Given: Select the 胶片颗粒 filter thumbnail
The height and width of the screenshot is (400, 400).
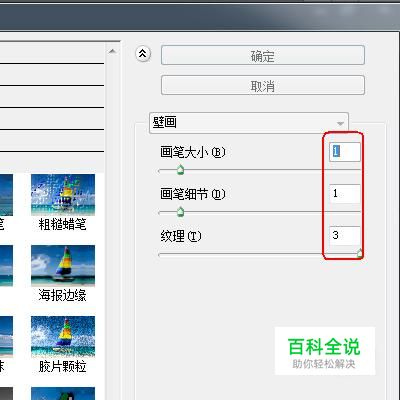Looking at the screenshot, I should (63, 337).
